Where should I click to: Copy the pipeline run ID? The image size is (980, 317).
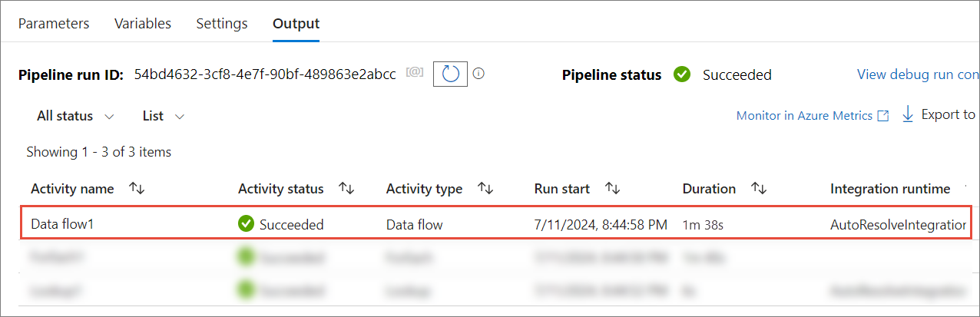click(416, 74)
